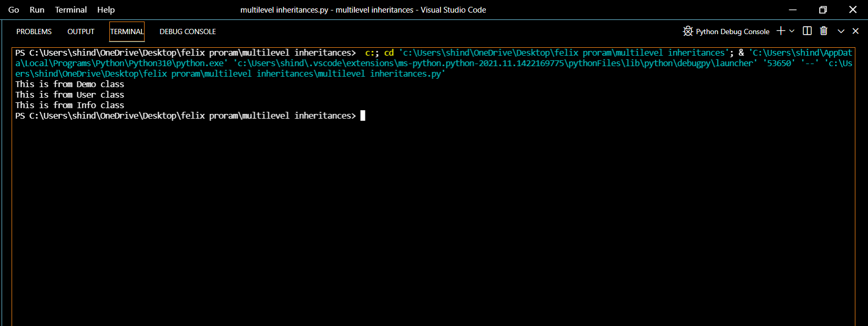Open the Help menu
Image resolution: width=868 pixels, height=326 pixels.
[x=106, y=9]
